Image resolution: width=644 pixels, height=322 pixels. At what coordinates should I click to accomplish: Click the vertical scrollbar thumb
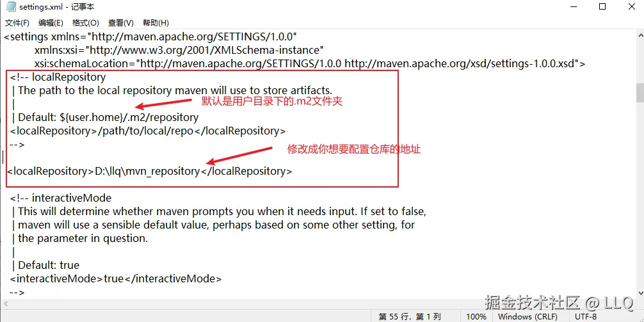640,92
